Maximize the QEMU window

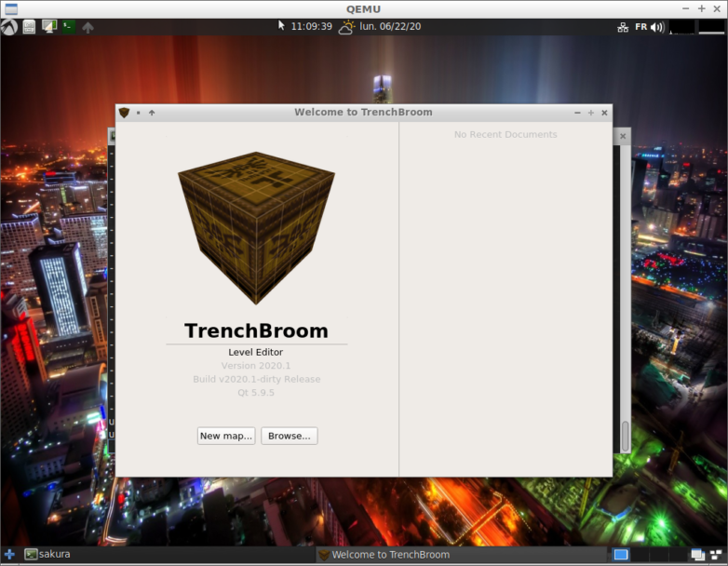click(702, 8)
